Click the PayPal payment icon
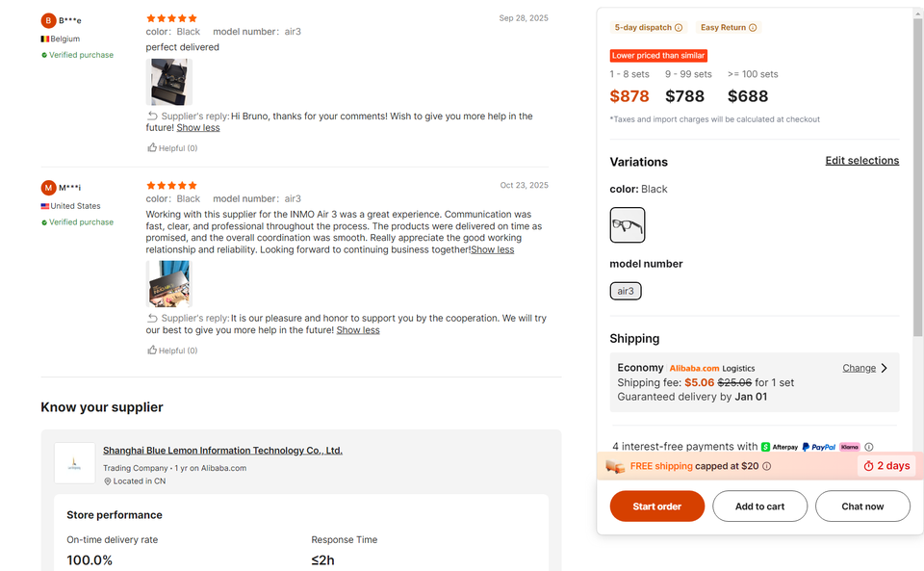The width and height of the screenshot is (924, 571). click(819, 447)
